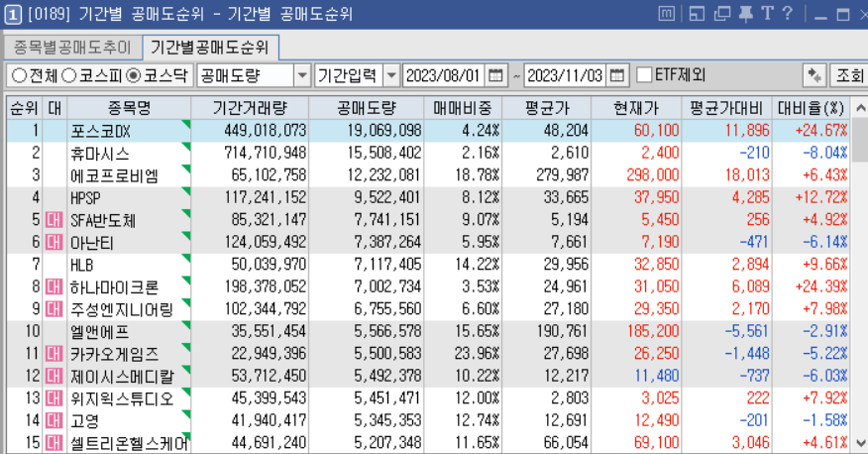The width and height of the screenshot is (868, 454).
Task: Click the 조회 search button
Action: [849, 75]
